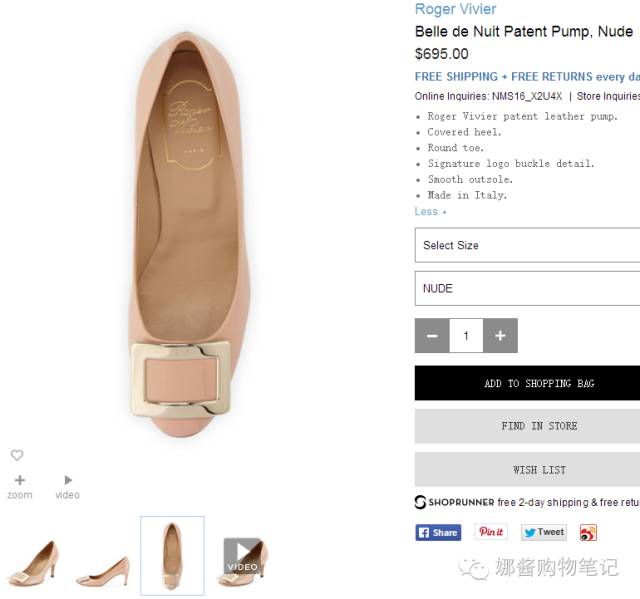Tweet this product
Viewport: 640px width, 599px height.
[543, 532]
